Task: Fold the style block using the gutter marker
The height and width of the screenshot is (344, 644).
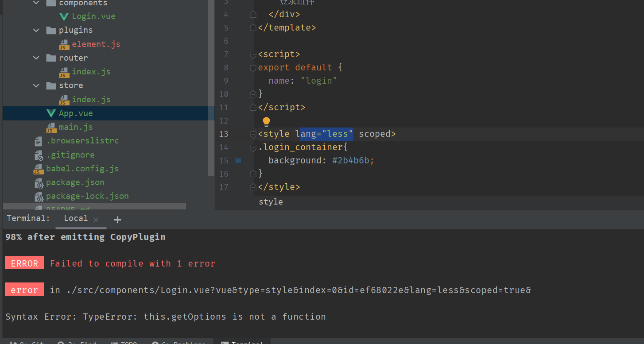Action: 253,134
